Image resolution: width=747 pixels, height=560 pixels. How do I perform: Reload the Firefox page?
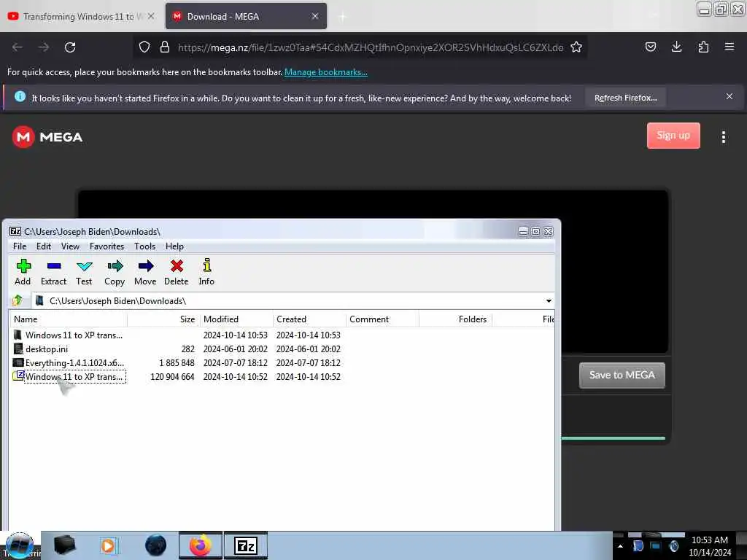point(70,47)
